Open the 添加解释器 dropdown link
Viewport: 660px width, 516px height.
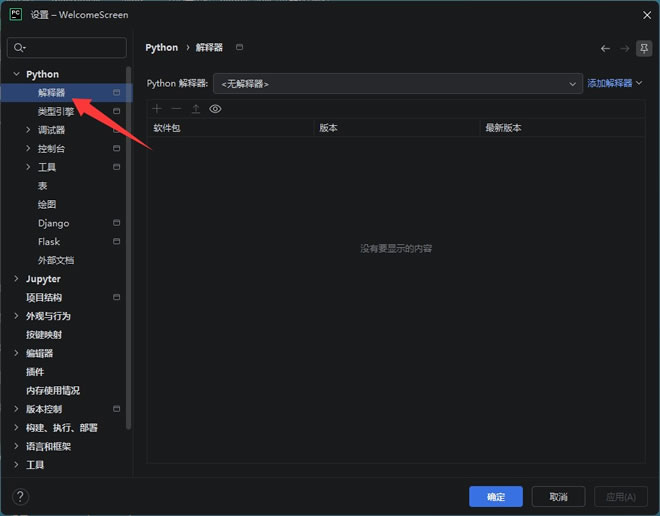pyautogui.click(x=615, y=83)
